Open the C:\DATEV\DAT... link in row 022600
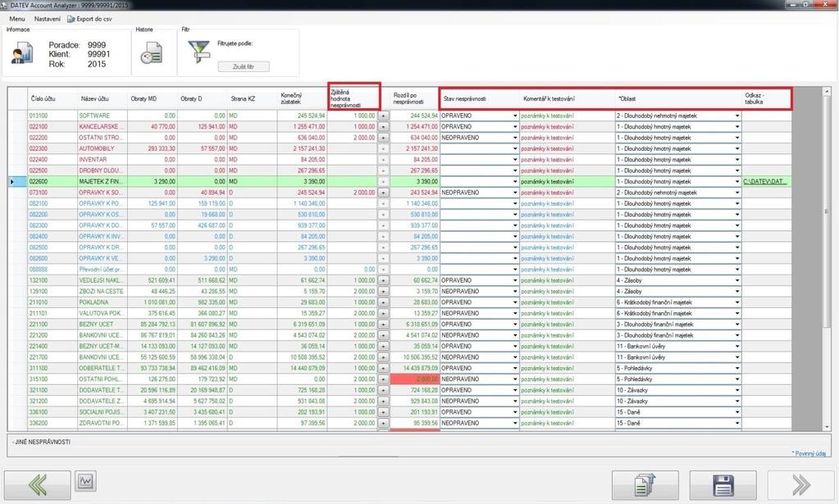The width and height of the screenshot is (839, 504). pos(765,182)
